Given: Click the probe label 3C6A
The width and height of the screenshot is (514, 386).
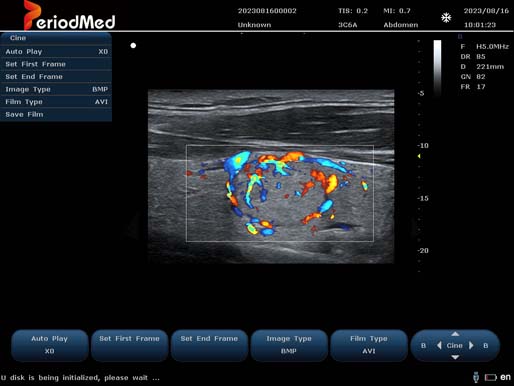Looking at the screenshot, I should [348, 25].
